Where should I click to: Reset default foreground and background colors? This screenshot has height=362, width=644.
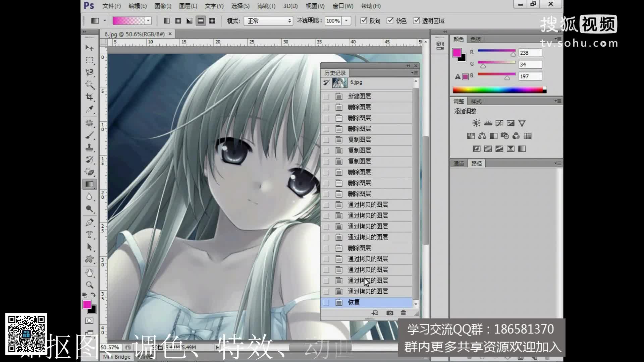(85, 295)
